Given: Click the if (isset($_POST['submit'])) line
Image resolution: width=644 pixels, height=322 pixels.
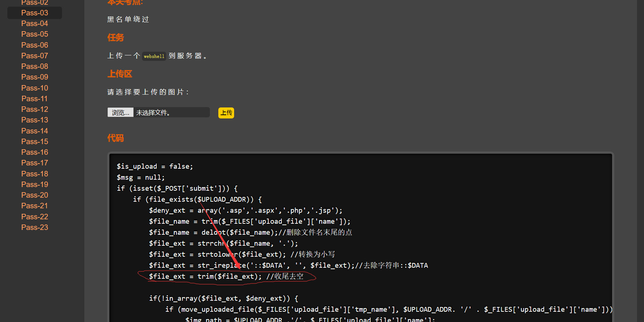Looking at the screenshot, I should pos(177,189).
